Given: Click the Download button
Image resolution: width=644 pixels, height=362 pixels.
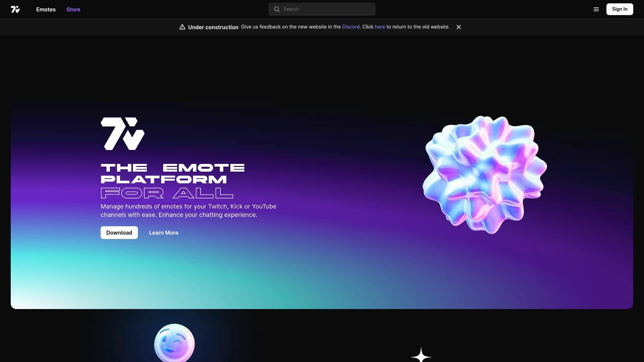Looking at the screenshot, I should click(x=119, y=233).
